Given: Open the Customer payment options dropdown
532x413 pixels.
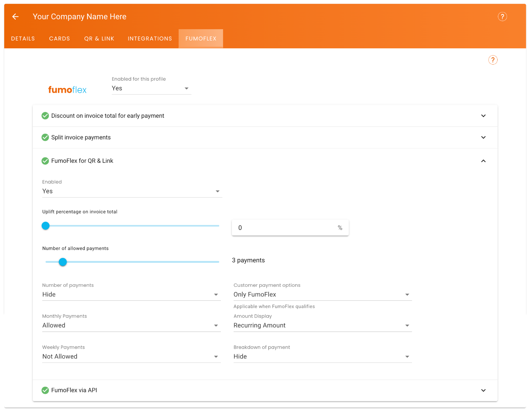Looking at the screenshot, I should tap(323, 294).
